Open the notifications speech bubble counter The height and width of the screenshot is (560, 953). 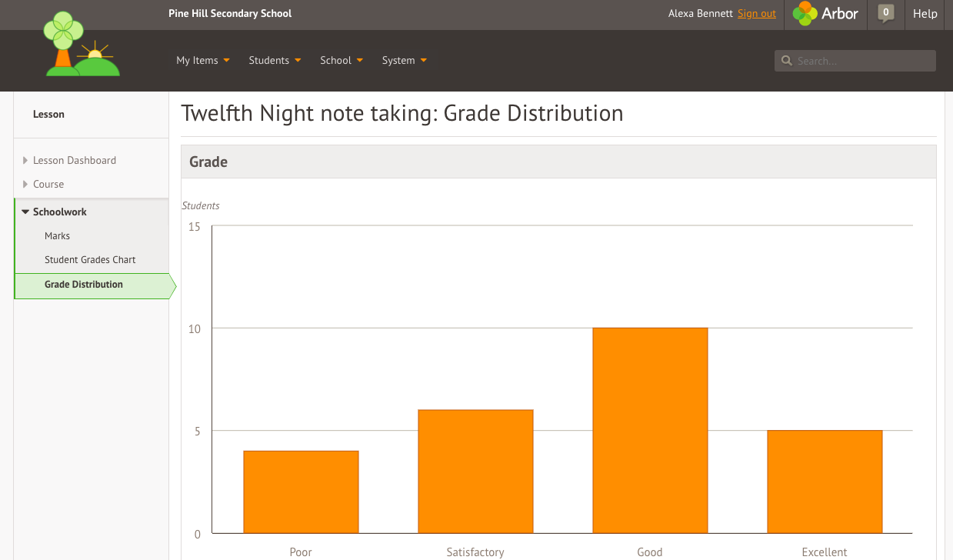click(886, 13)
